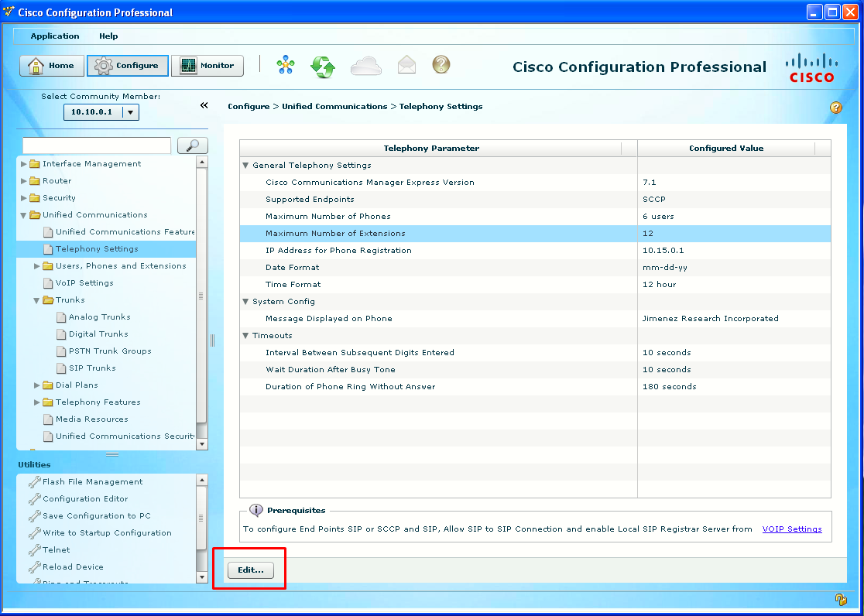The height and width of the screenshot is (616, 864).
Task: Open Flash File Management utility
Action: click(x=93, y=481)
